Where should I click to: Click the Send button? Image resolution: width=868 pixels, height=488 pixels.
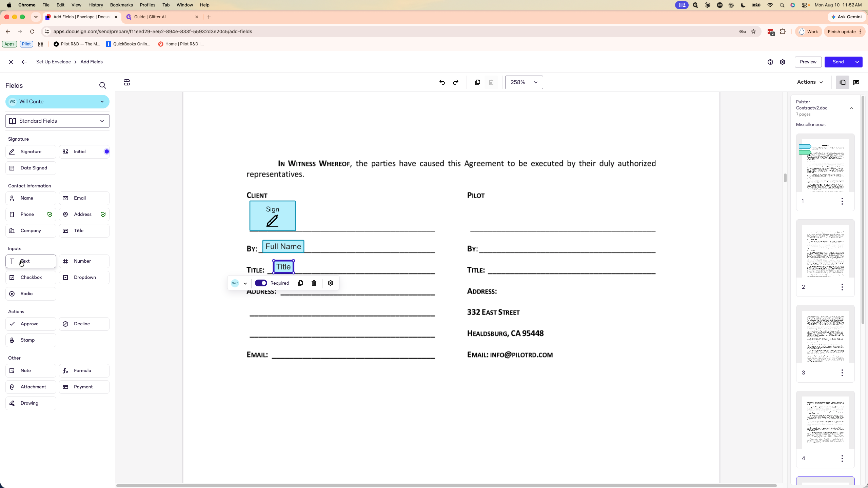tap(838, 62)
